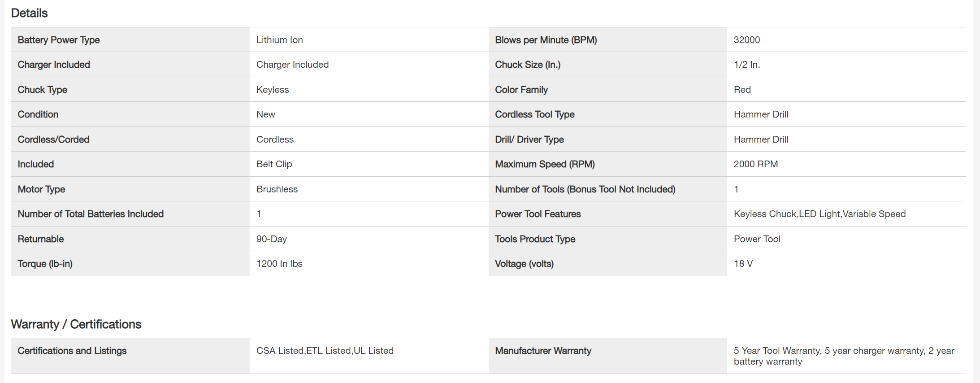This screenshot has height=383, width=980.
Task: Click the Brushless motor value
Action: (x=277, y=189)
